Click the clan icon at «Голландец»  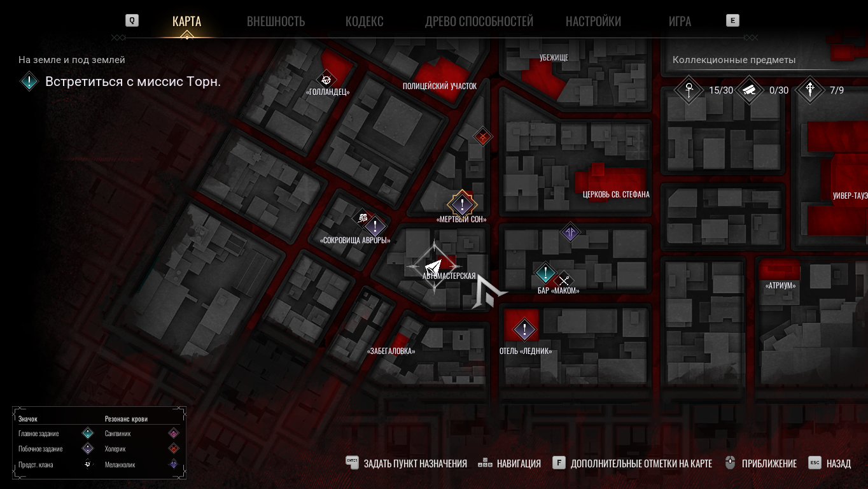[x=326, y=80]
